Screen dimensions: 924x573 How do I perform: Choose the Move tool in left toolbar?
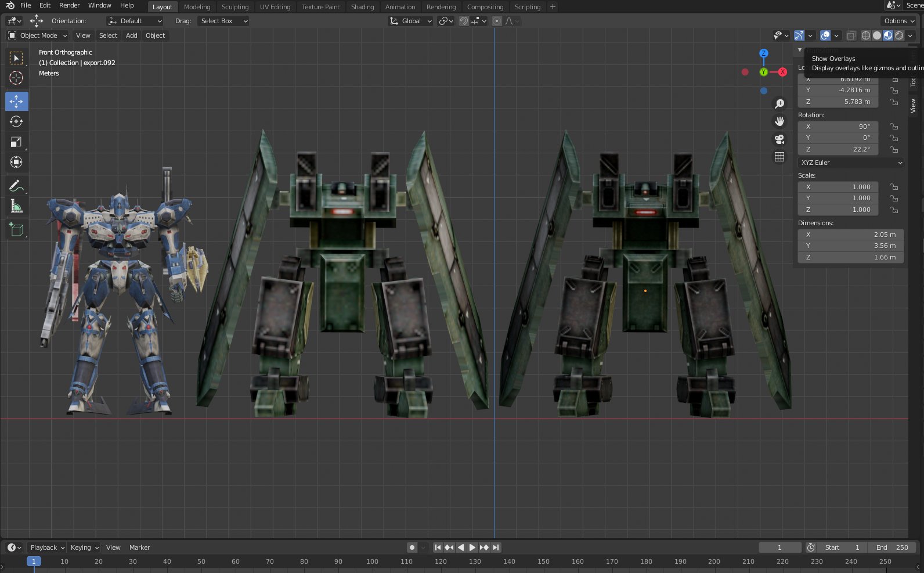[x=16, y=101]
